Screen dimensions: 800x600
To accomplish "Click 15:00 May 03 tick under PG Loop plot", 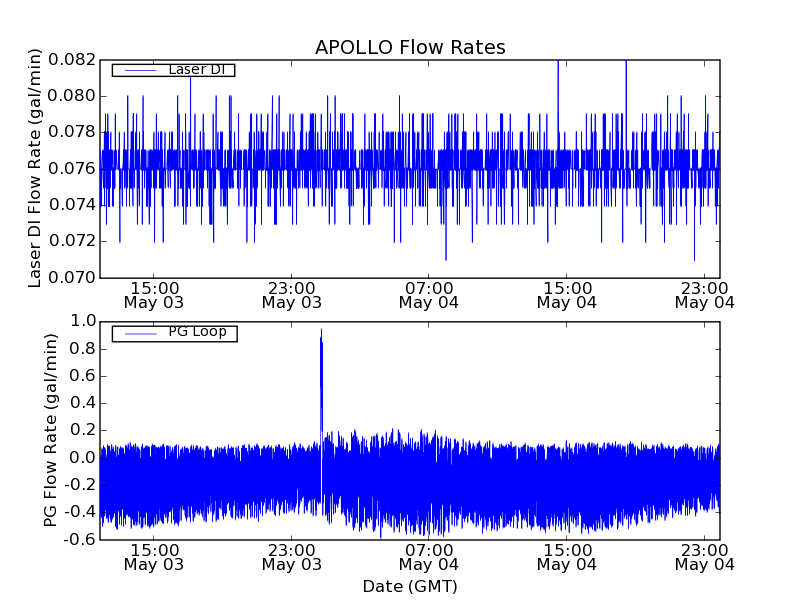I will click(x=153, y=557).
